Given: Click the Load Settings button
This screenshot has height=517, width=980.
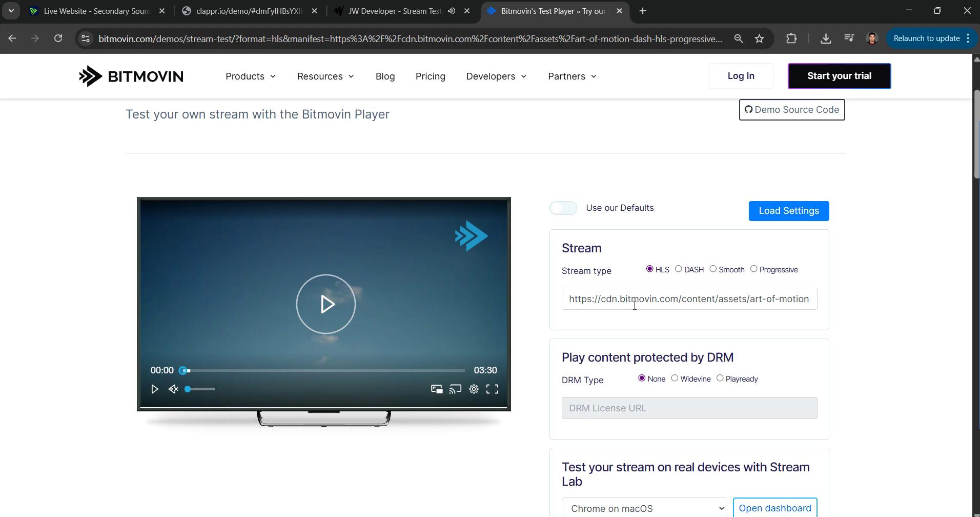Looking at the screenshot, I should coord(789,211).
